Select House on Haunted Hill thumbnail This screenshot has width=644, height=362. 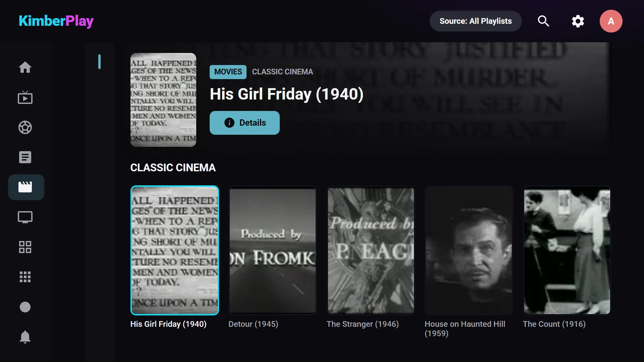(469, 250)
